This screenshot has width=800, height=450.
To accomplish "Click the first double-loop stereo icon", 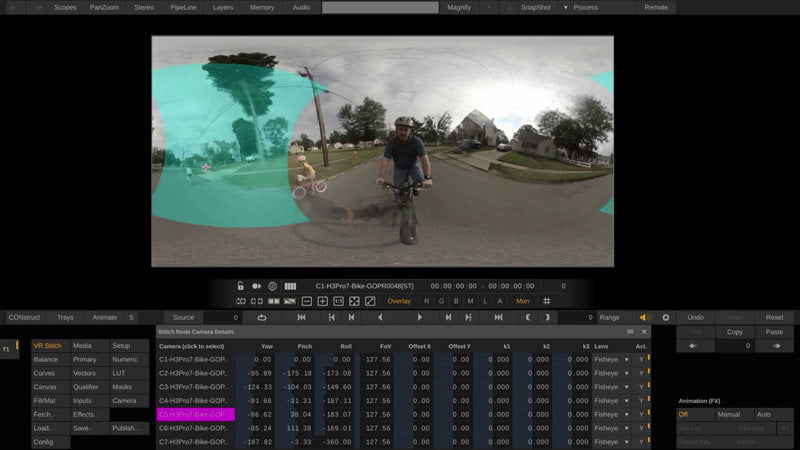I will point(241,302).
